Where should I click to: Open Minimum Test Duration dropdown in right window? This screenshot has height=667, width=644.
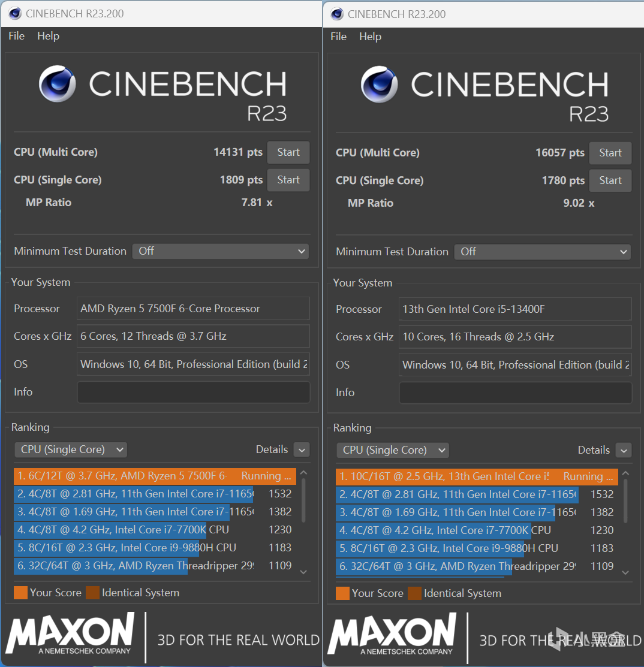[542, 252]
